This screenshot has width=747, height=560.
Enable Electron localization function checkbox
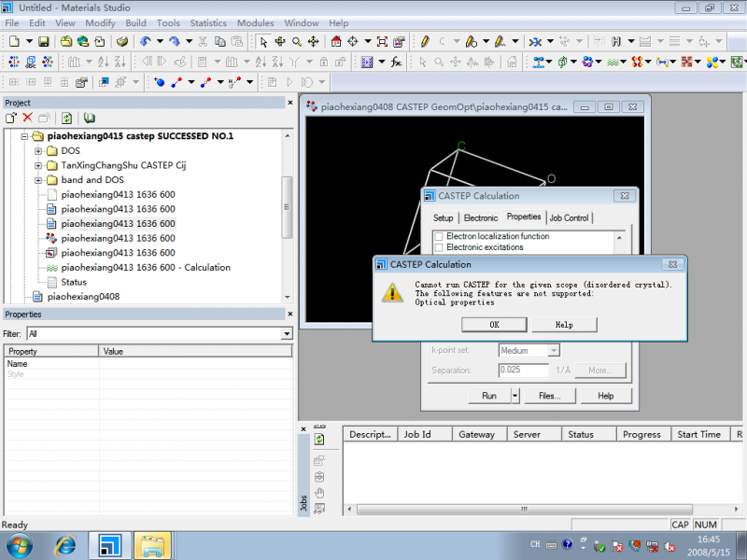(439, 237)
